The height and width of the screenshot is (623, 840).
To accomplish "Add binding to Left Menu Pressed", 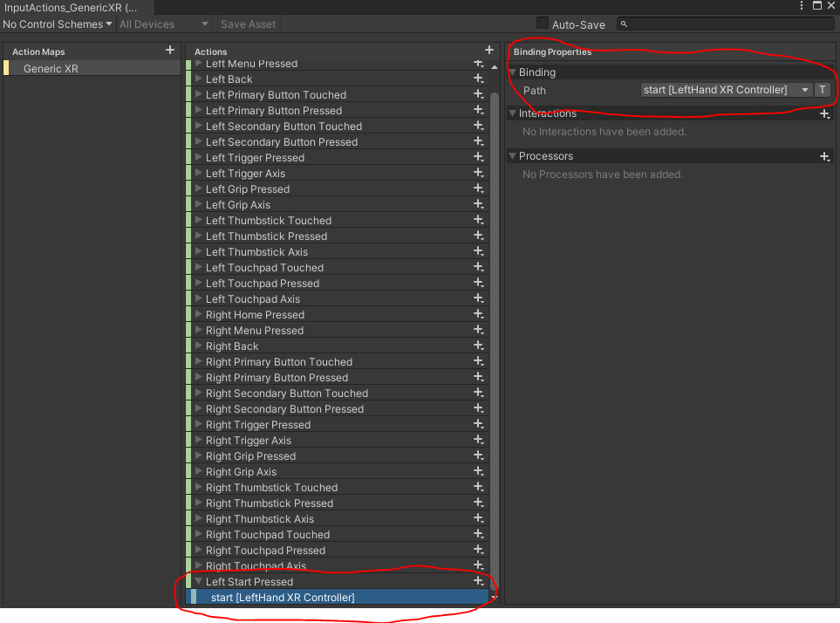I will [x=478, y=63].
